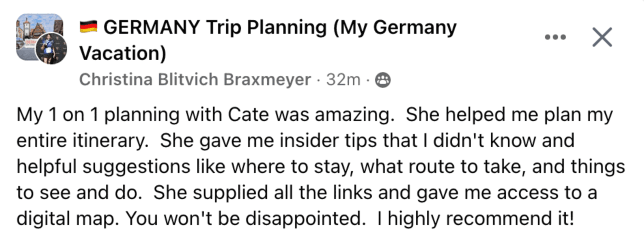Open the author's circular profile picture
This screenshot has width=644, height=251.
[51, 49]
